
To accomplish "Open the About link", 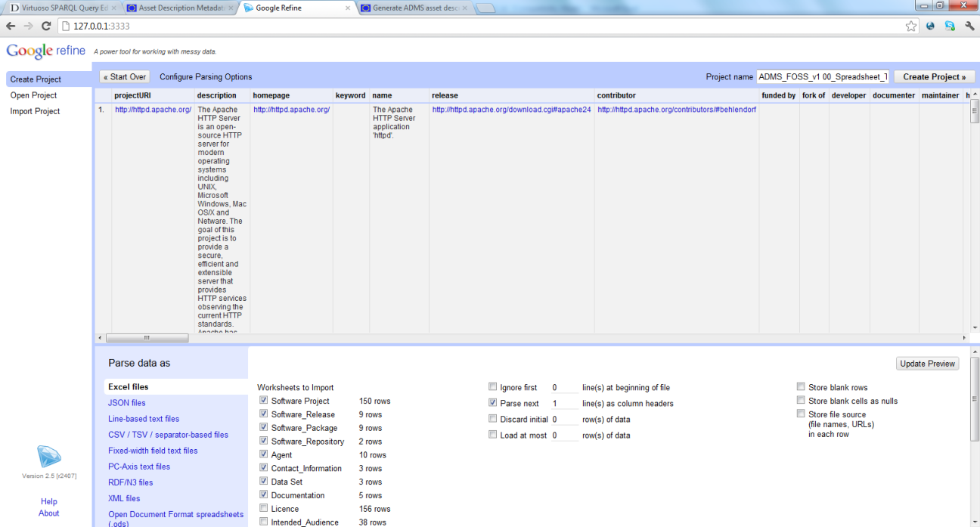I will [x=49, y=513].
